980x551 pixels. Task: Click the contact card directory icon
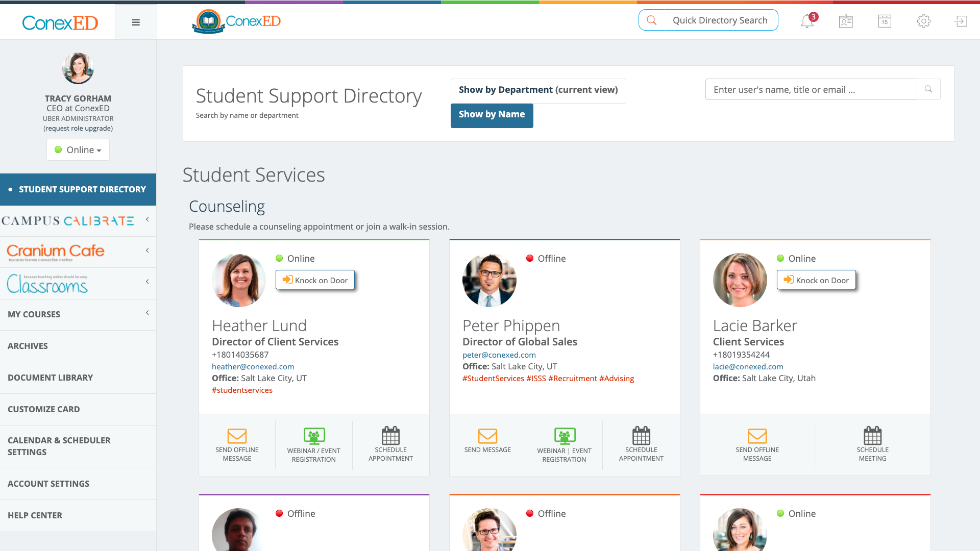pyautogui.click(x=846, y=21)
